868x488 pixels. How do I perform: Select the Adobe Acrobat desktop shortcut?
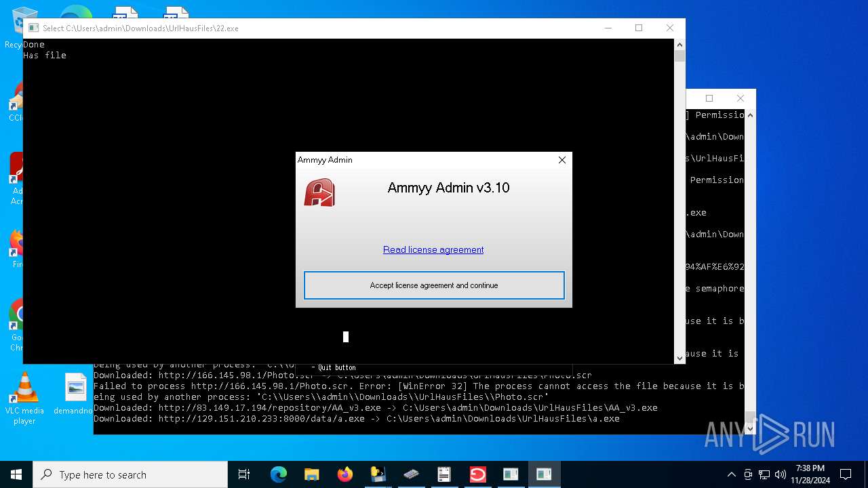tap(16, 178)
